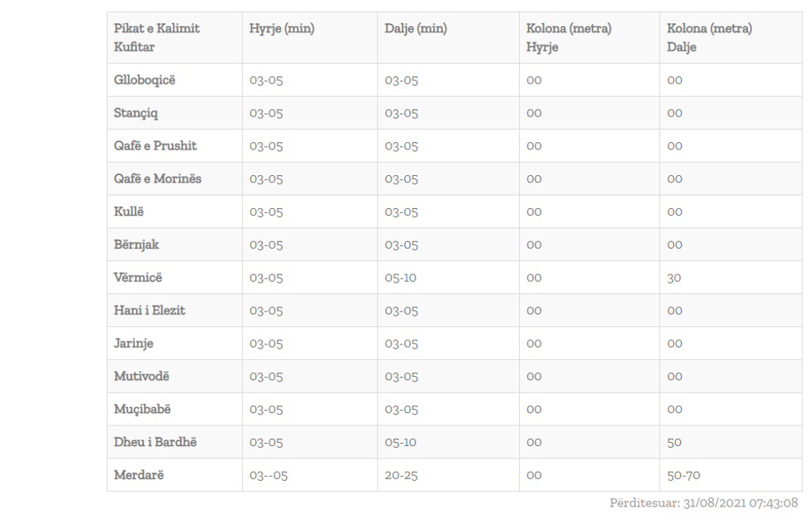Click the Jarinje row name
The image size is (810, 532).
[x=134, y=344]
